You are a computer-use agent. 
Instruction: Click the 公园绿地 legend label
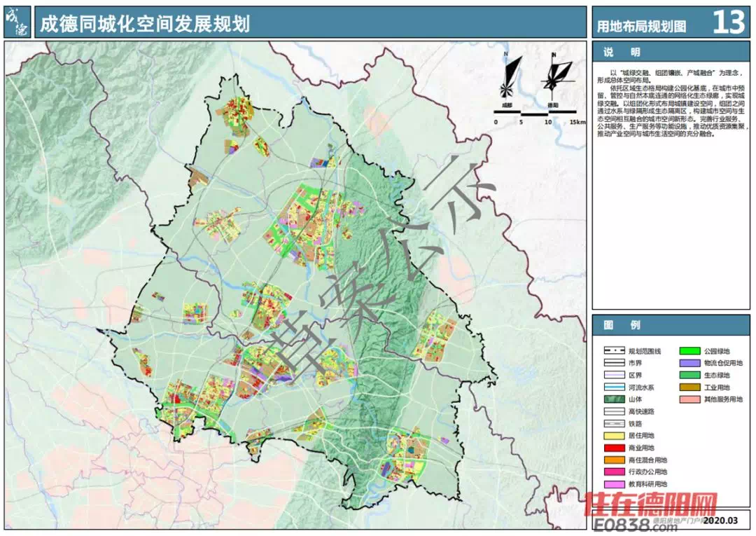point(717,351)
